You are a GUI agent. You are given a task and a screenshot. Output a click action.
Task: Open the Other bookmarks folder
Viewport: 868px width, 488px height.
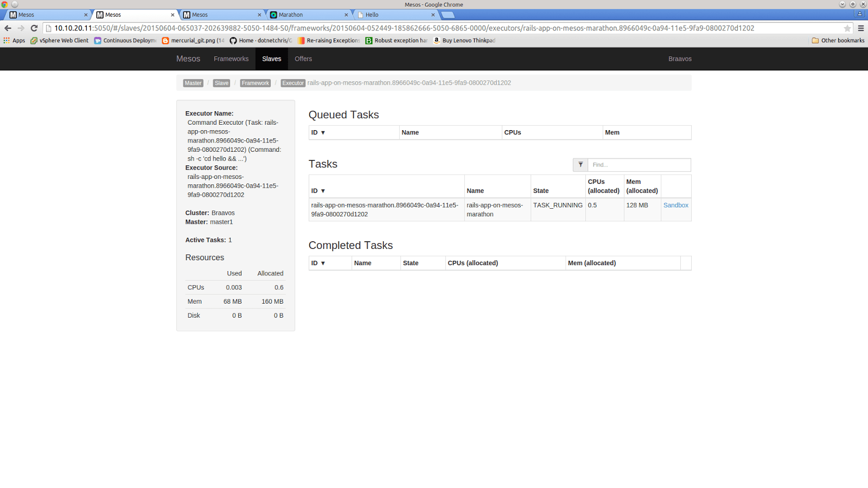pyautogui.click(x=838, y=41)
